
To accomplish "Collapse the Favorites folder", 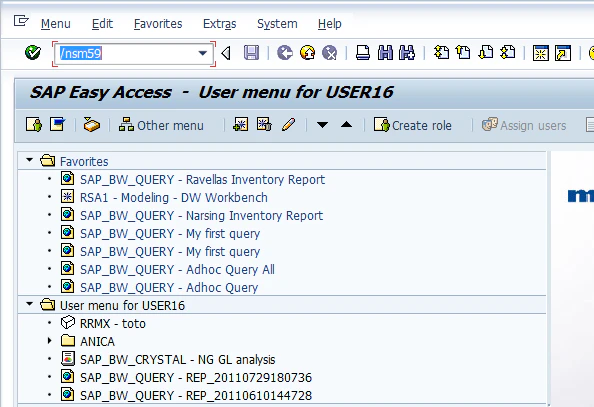I will point(30,160).
